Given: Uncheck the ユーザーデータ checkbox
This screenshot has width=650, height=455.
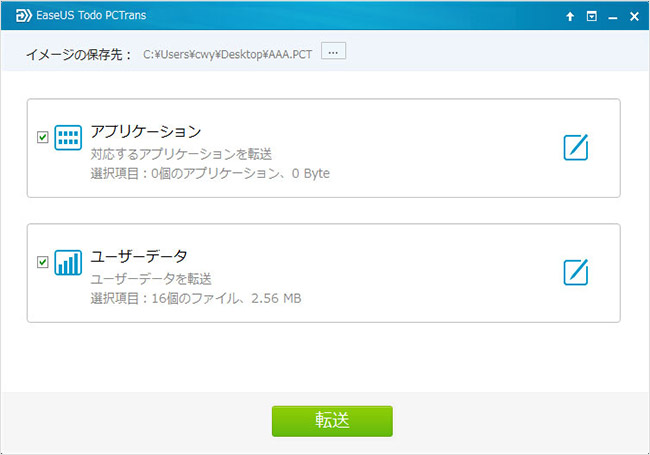Looking at the screenshot, I should tap(43, 262).
